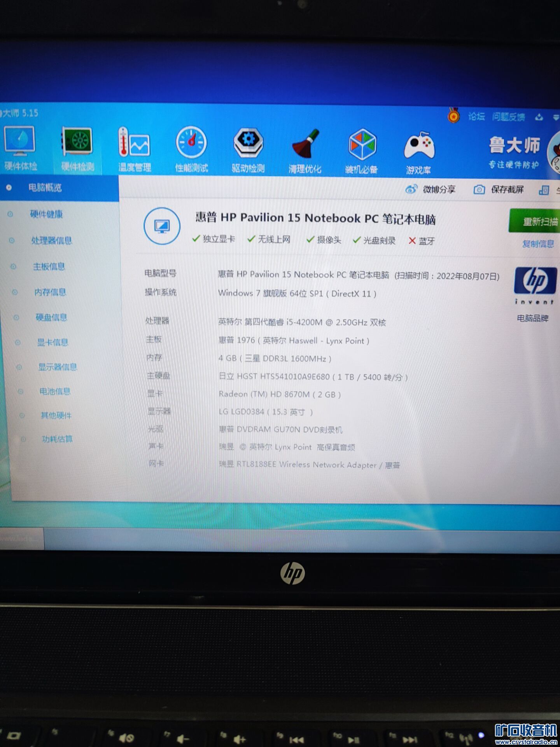This screenshot has width=560, height=747.
Task: Open 硬盘信息 sidebar item
Action: tap(51, 317)
